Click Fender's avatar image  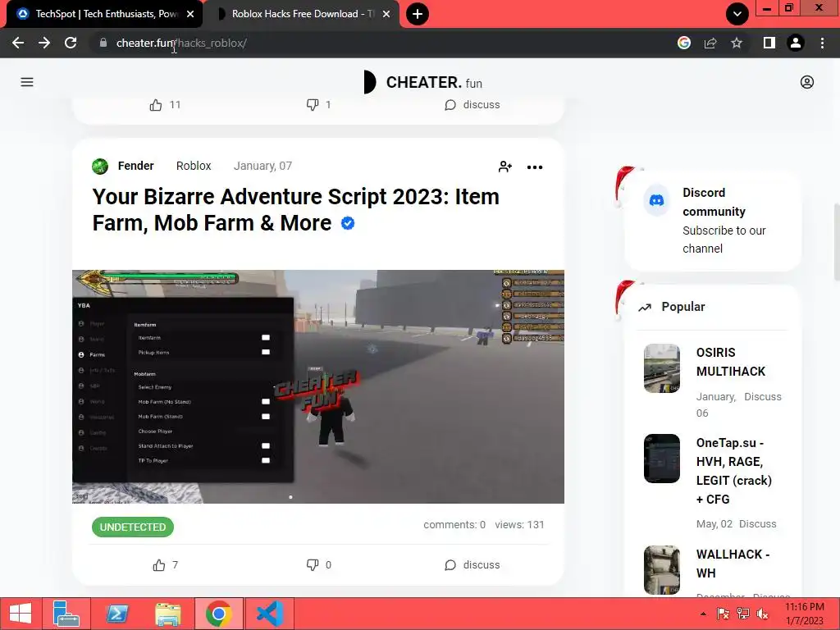(99, 167)
